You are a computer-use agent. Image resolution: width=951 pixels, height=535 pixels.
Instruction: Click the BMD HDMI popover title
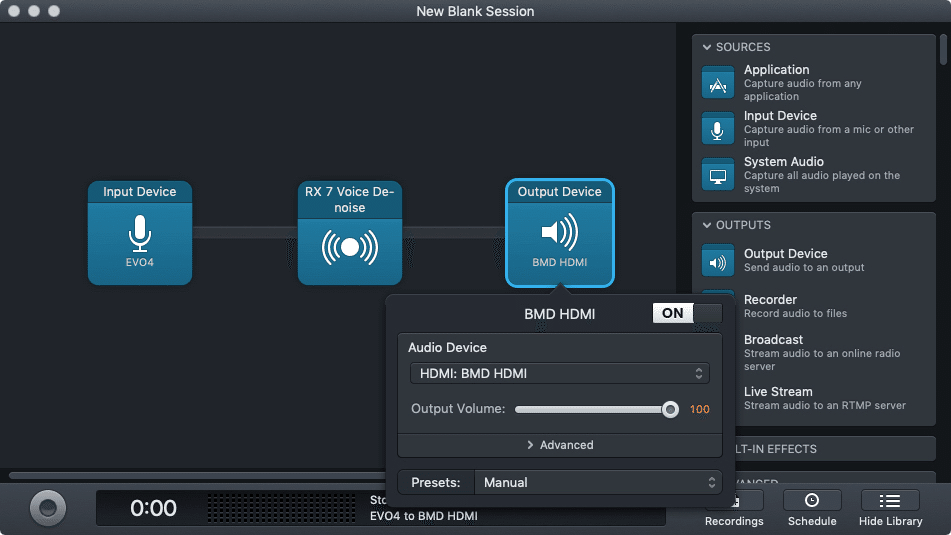[559, 314]
